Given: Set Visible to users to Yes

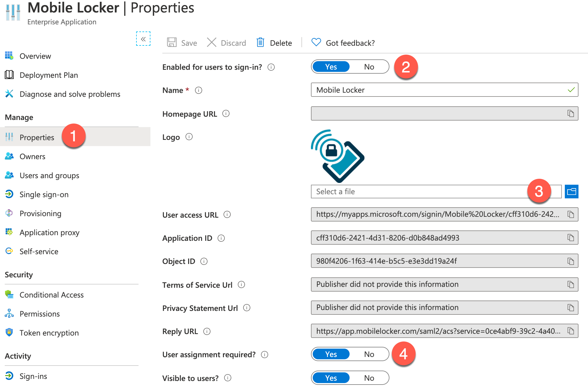Looking at the screenshot, I should pos(331,378).
